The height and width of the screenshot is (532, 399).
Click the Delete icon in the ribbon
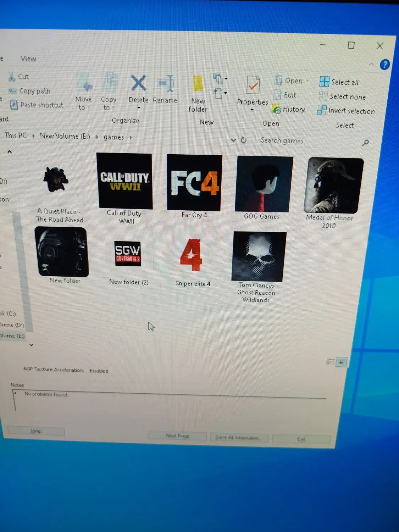138,84
